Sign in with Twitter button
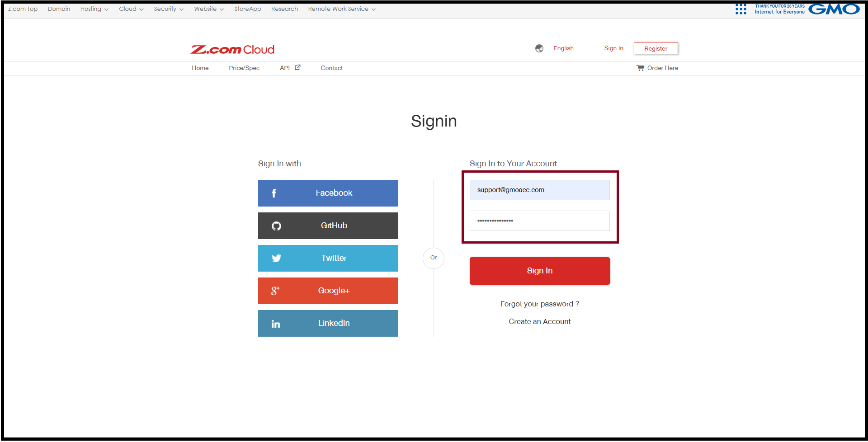Image resolution: width=868 pixels, height=442 pixels. pos(328,259)
